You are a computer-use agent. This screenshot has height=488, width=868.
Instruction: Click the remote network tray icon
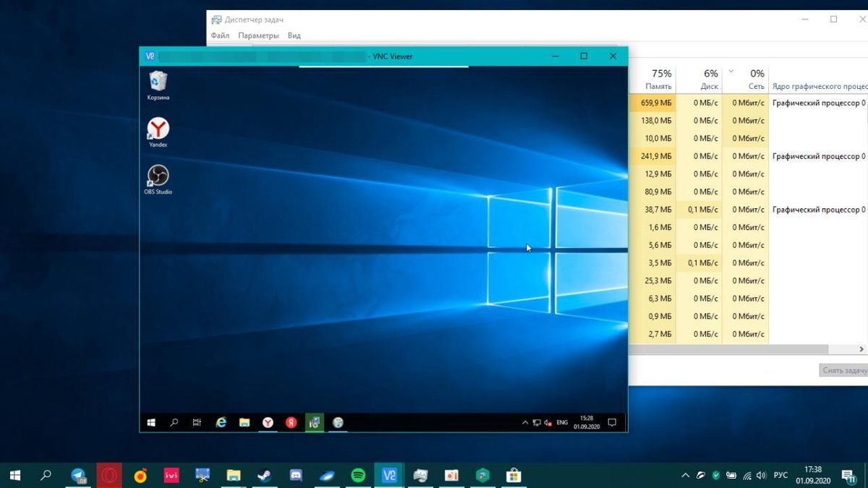tap(537, 423)
